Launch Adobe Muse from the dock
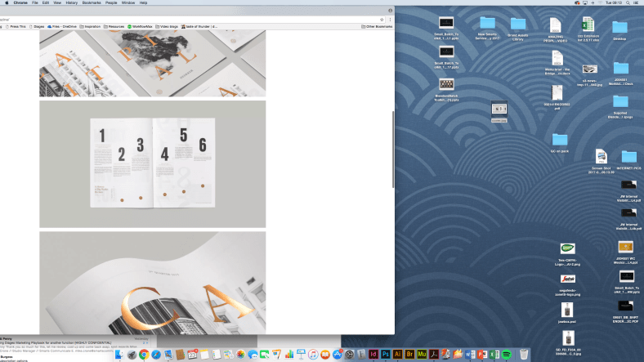Screen dimensions: 644x362 click(422, 354)
